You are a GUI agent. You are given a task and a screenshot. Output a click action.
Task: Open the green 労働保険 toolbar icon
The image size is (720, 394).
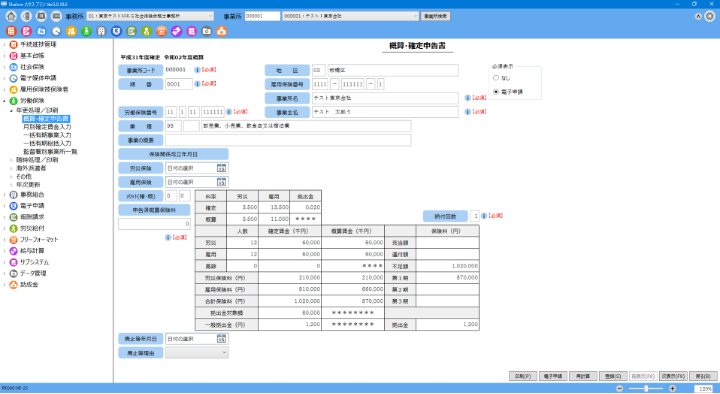86,31
